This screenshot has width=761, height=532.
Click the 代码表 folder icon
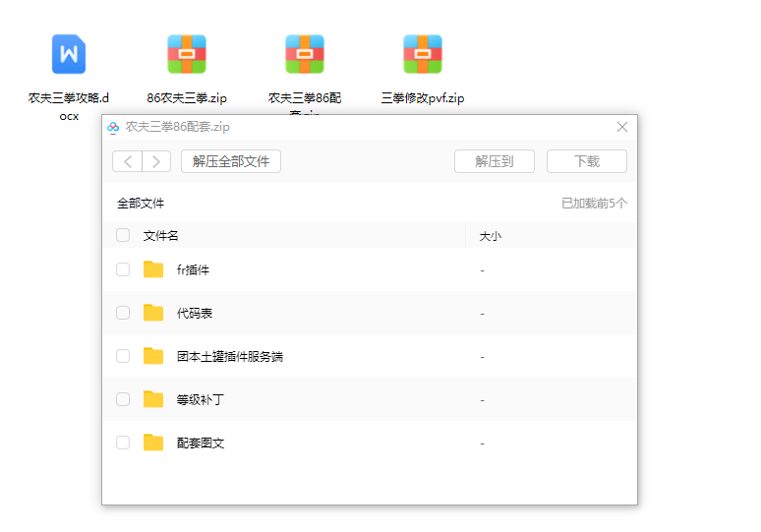153,313
